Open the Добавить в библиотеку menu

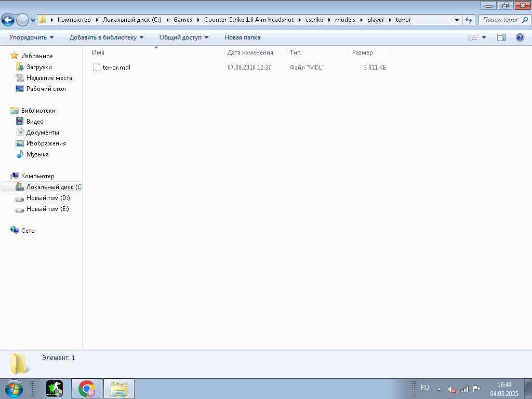[106, 37]
